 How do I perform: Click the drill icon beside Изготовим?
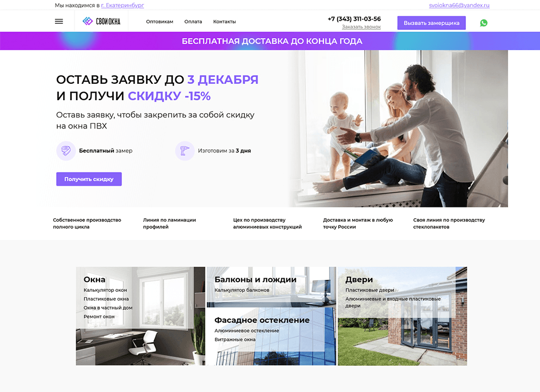[185, 150]
